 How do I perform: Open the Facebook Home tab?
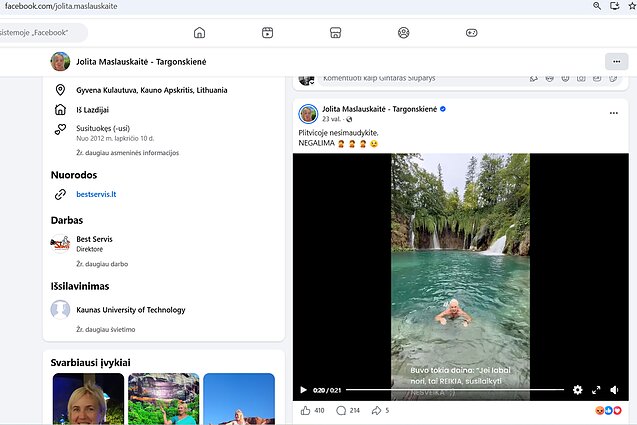[199, 33]
